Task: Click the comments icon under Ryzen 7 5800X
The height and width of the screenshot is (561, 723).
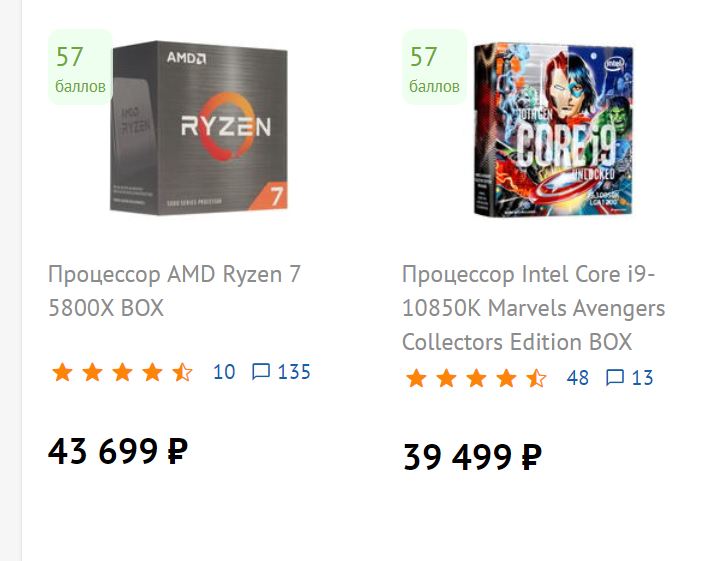Action: pos(261,372)
